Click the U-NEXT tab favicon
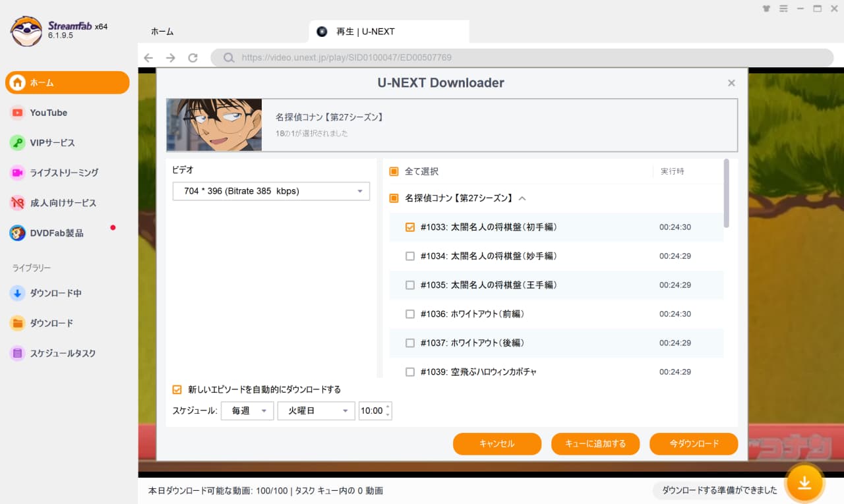Viewport: 844px width, 504px height. [322, 31]
